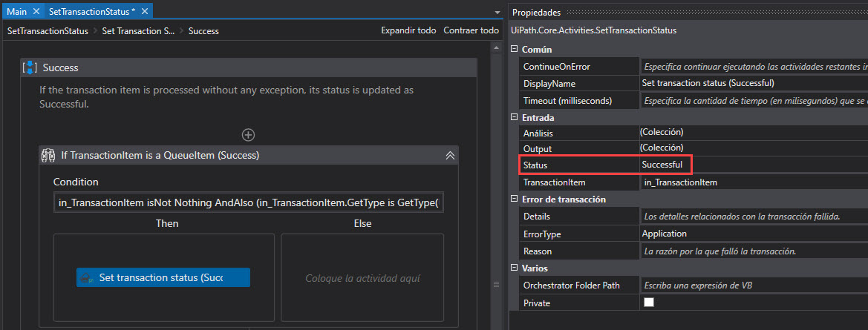
Task: Click the Else label
Action: tap(362, 224)
